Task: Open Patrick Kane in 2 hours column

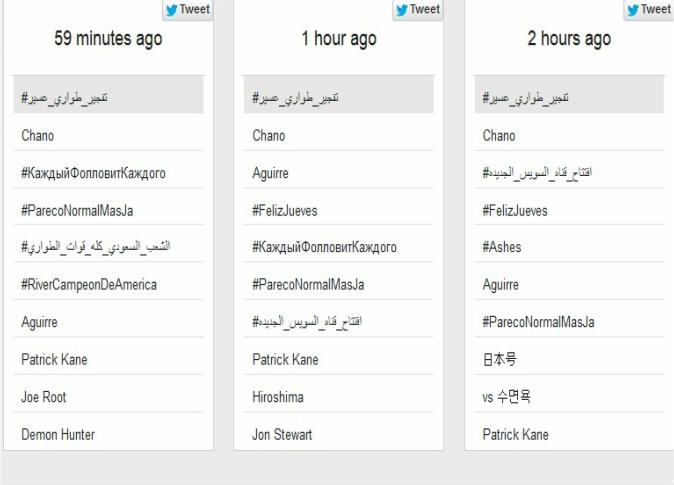Action: [x=515, y=434]
